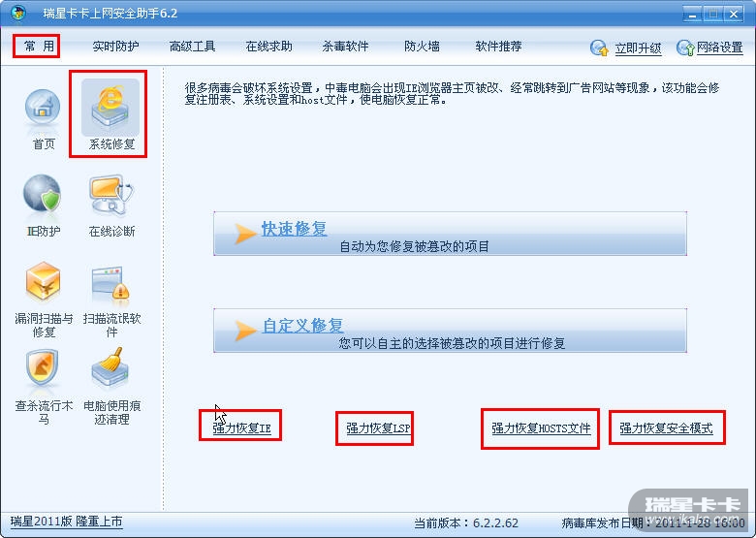This screenshot has width=756, height=538.
Task: Click the 快速修复 link
Action: (294, 229)
